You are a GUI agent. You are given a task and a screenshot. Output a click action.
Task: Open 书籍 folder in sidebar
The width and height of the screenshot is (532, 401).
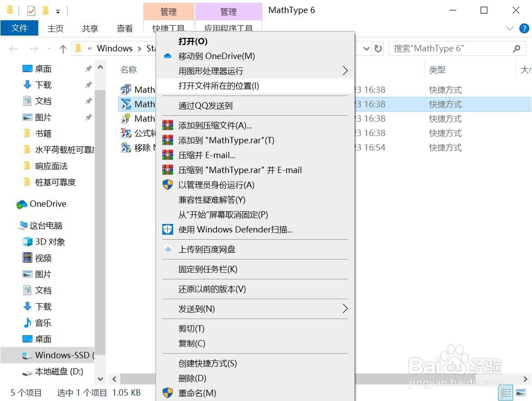[x=43, y=133]
